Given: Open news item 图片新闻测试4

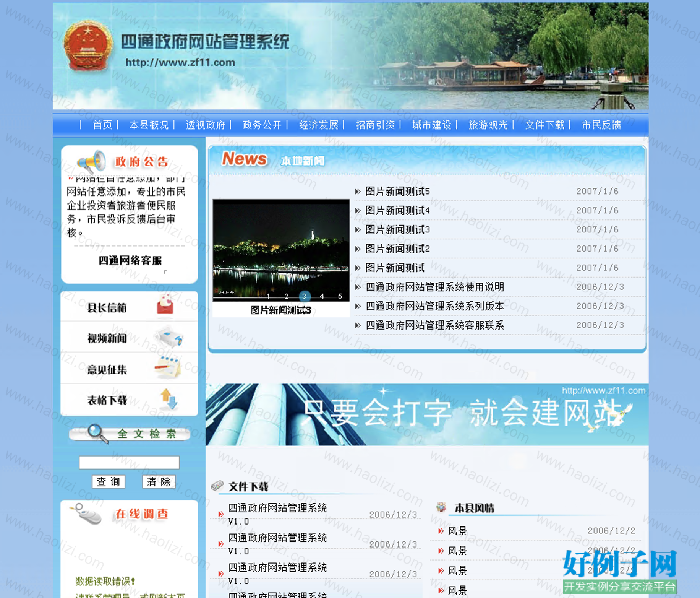Looking at the screenshot, I should (397, 210).
